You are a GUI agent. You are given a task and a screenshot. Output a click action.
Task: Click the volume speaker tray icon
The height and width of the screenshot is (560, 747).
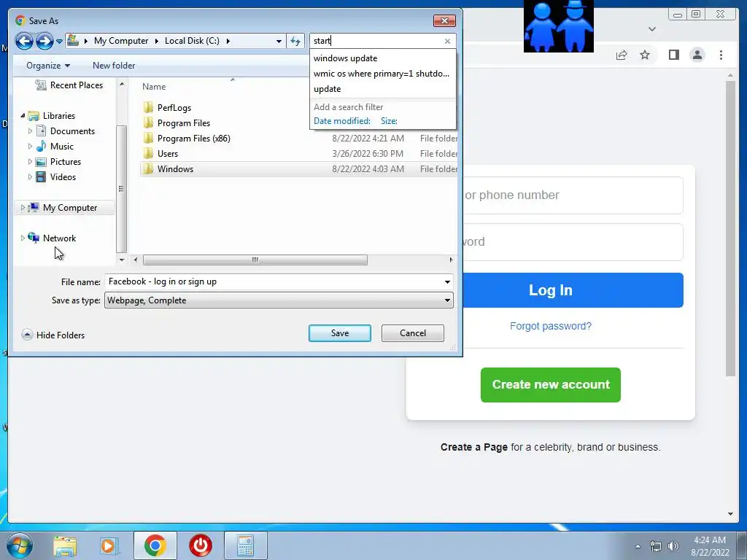[673, 546]
